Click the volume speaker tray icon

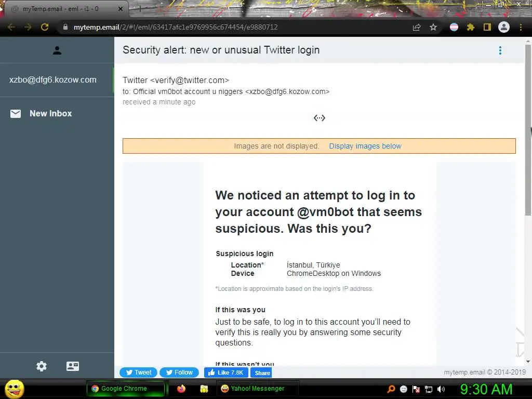point(441,389)
